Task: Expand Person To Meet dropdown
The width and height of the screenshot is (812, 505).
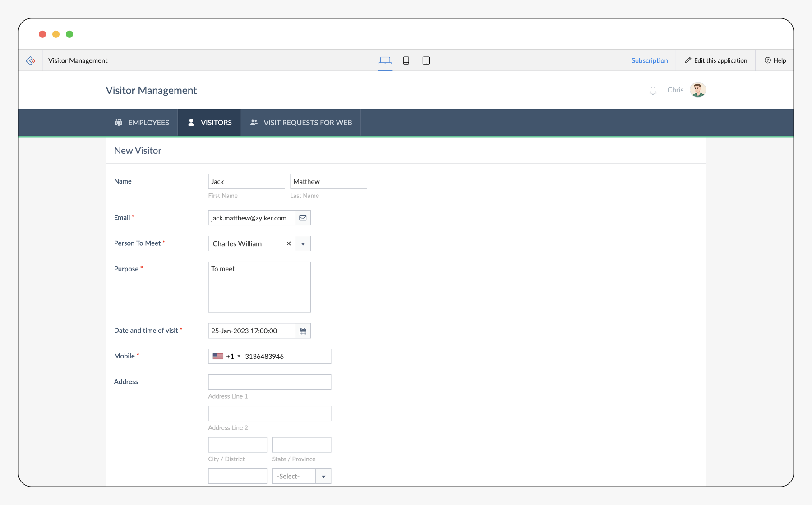Action: [303, 243]
